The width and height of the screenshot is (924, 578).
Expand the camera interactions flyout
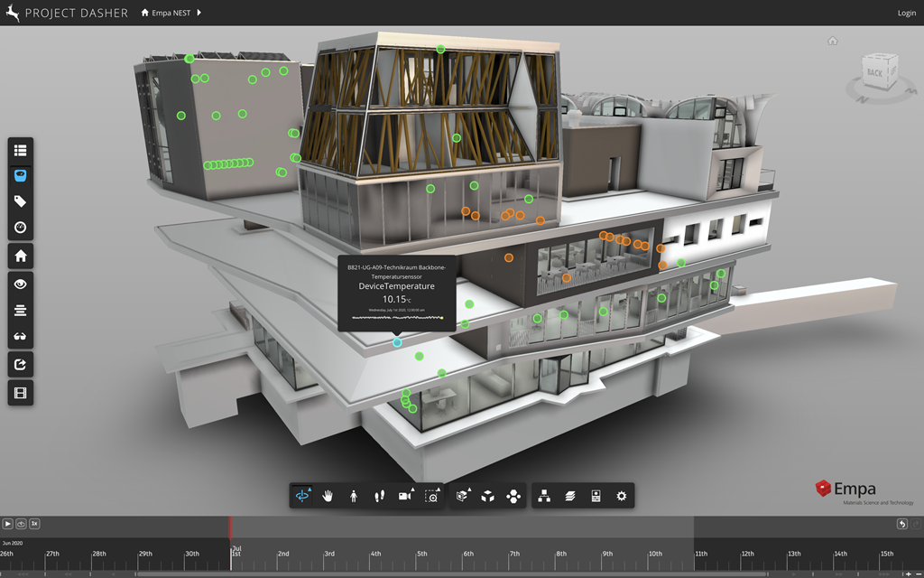404,496
